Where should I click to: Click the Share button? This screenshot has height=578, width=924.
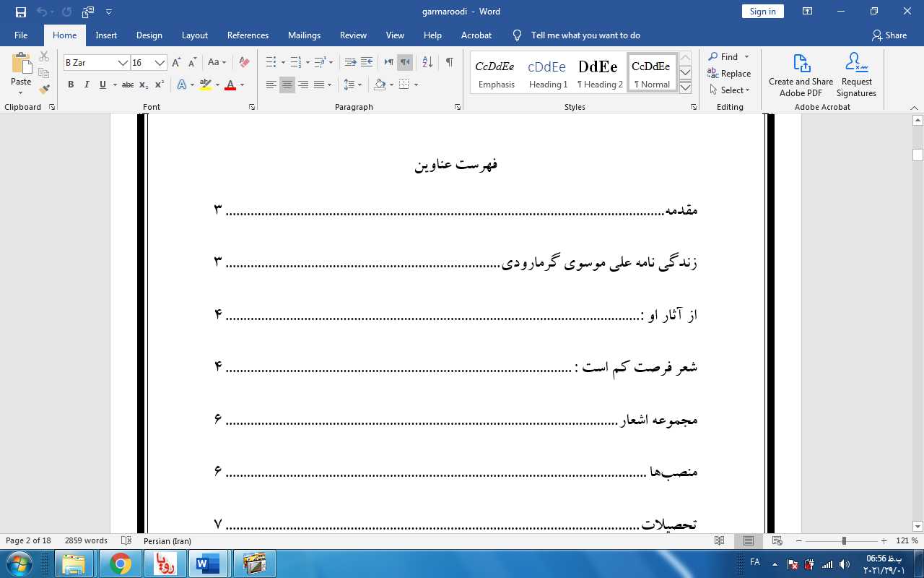pyautogui.click(x=889, y=35)
